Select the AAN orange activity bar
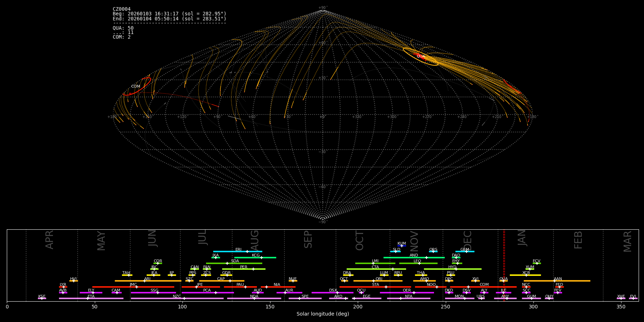This screenshot has width=644, height=322. click(x=557, y=281)
